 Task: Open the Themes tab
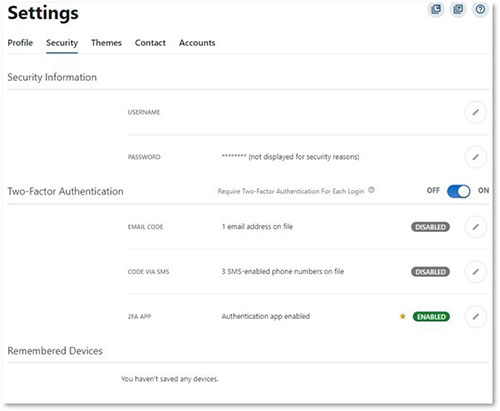106,43
